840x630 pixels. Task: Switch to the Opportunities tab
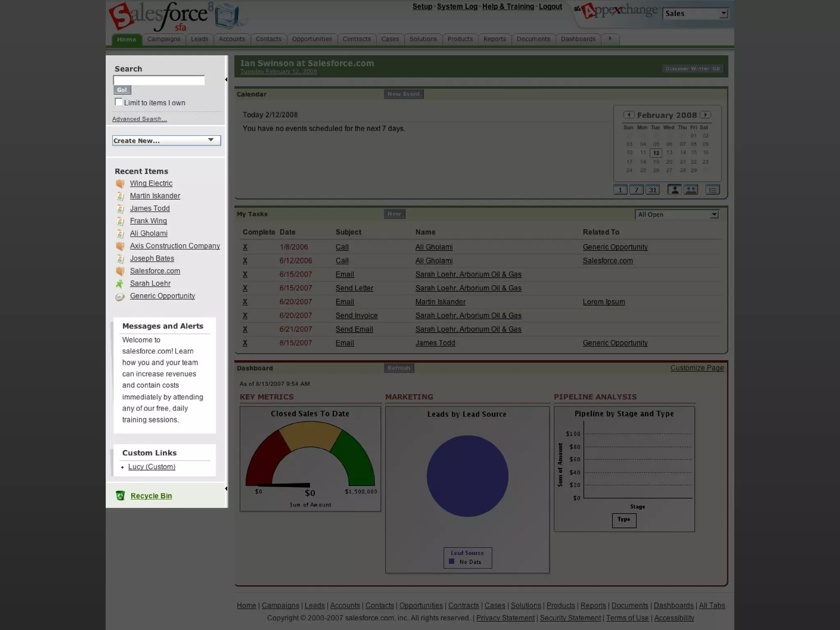[312, 39]
